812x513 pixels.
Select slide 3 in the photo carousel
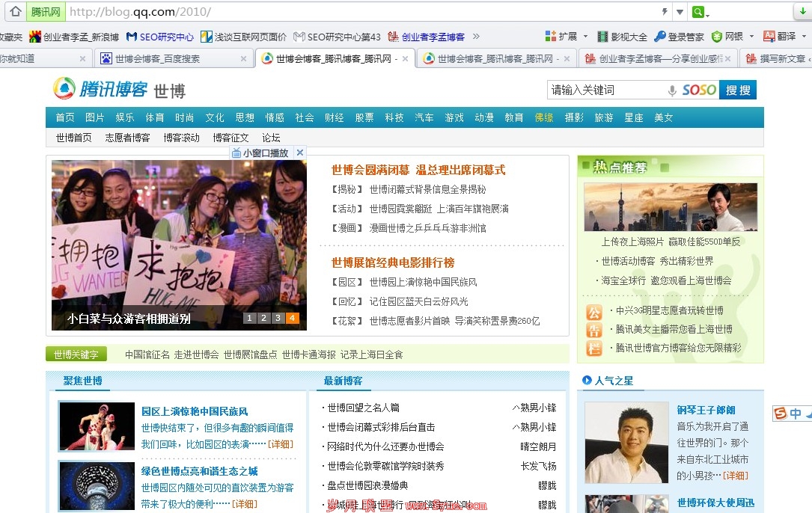click(x=278, y=318)
